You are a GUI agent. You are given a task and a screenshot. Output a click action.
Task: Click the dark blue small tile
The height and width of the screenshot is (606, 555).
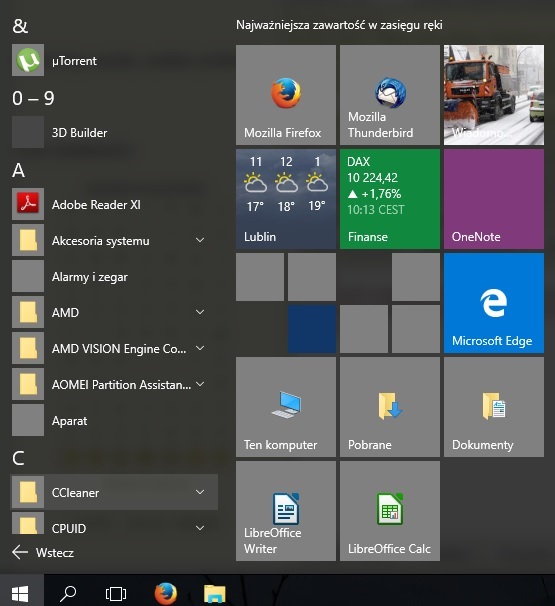pyautogui.click(x=312, y=329)
